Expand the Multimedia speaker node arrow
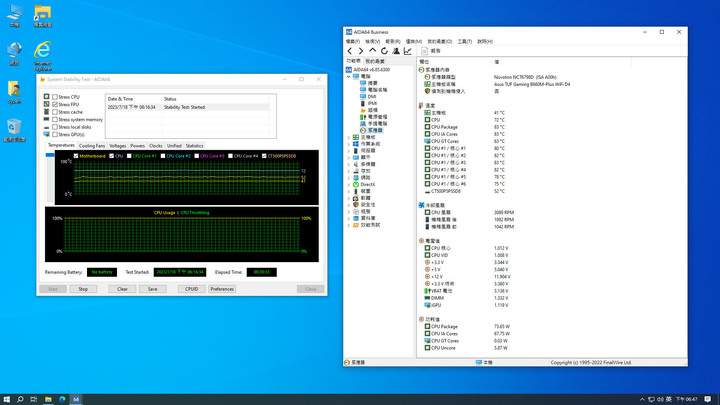This screenshot has width=720, height=405. pyautogui.click(x=349, y=164)
